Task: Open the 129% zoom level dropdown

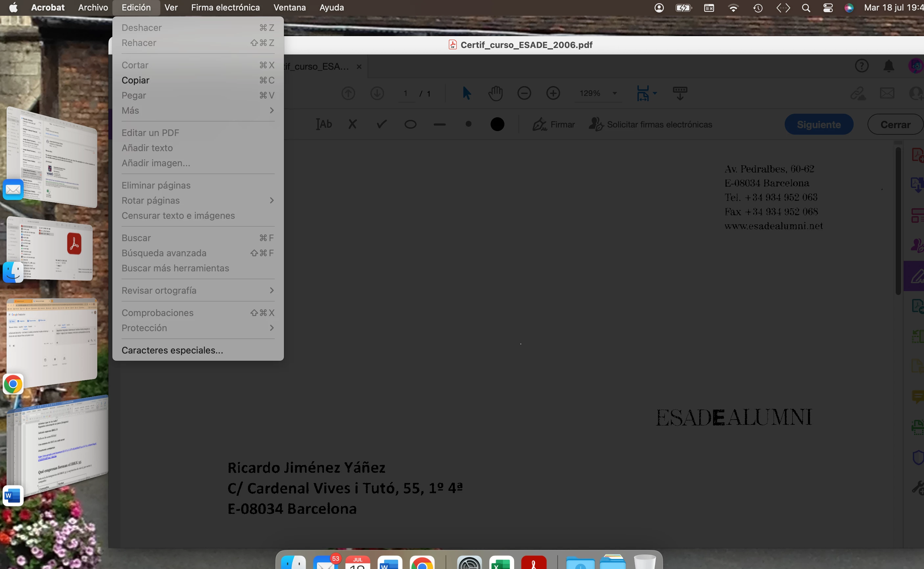Action: 614,93
